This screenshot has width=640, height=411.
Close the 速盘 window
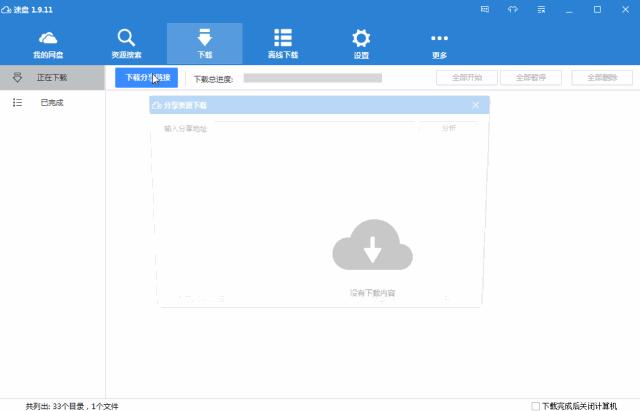[625, 9]
